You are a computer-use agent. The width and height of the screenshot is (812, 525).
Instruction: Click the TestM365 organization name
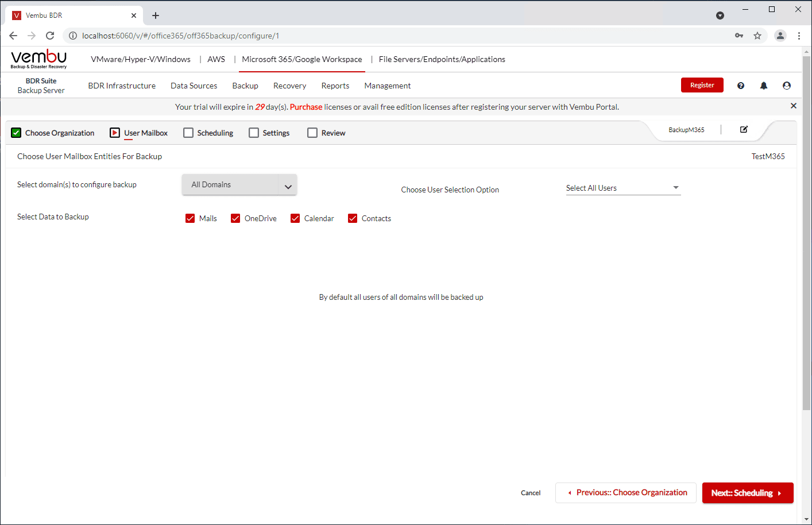[x=768, y=156]
